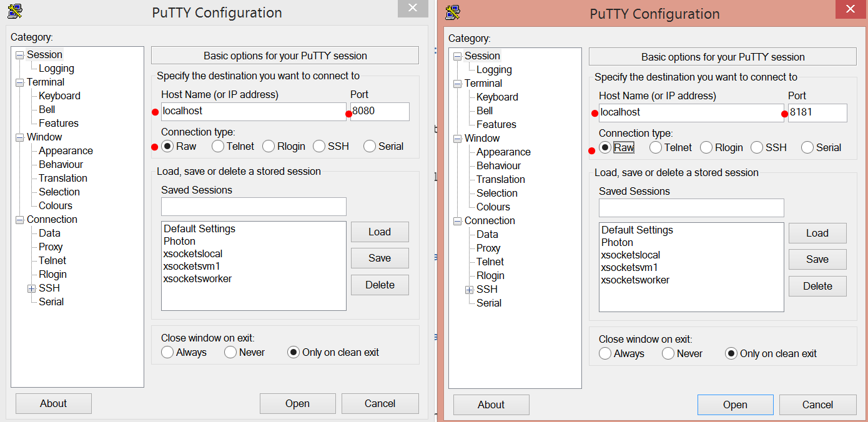This screenshot has height=422, width=868.
Task: Set close window on exit to Always, port 8080 window
Action: 167,352
